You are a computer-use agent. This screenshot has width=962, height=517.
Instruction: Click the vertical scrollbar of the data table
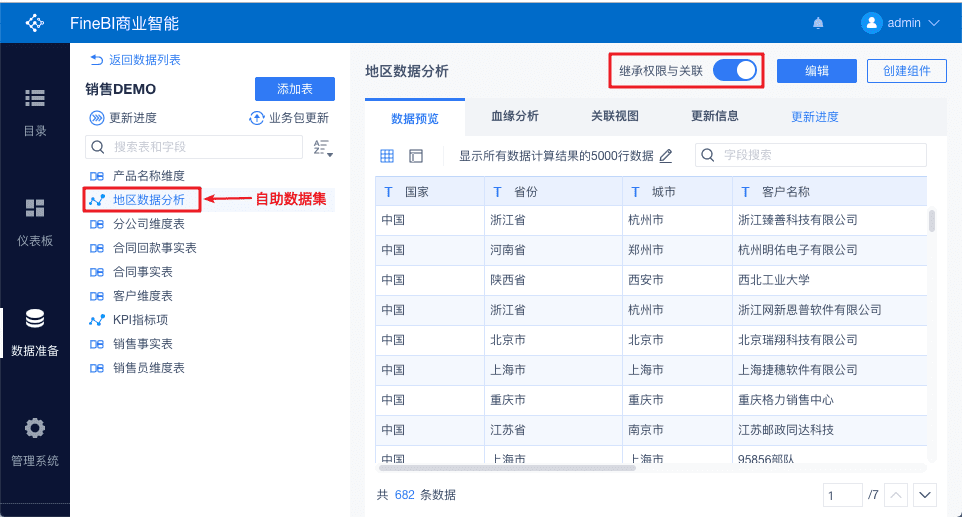(932, 221)
